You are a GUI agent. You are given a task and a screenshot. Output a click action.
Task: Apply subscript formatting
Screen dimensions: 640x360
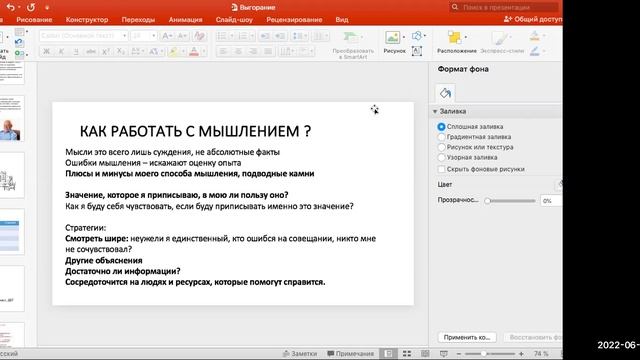[120, 51]
